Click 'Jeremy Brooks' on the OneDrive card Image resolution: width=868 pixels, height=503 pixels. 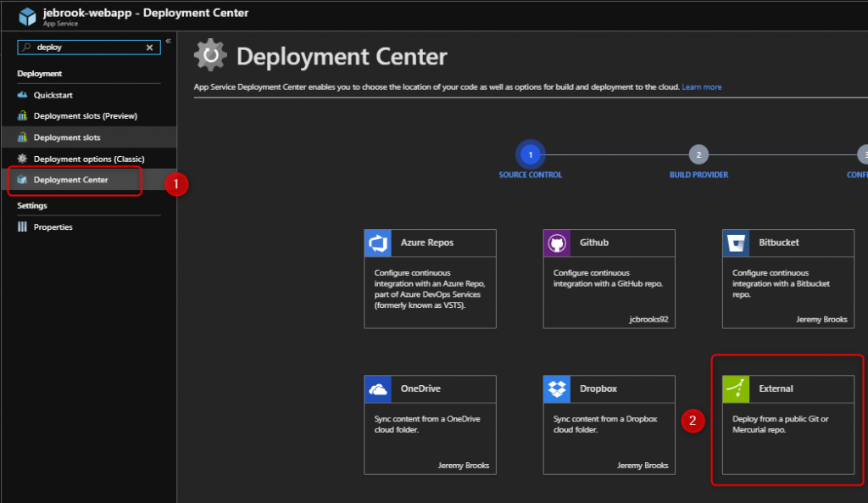tap(464, 466)
